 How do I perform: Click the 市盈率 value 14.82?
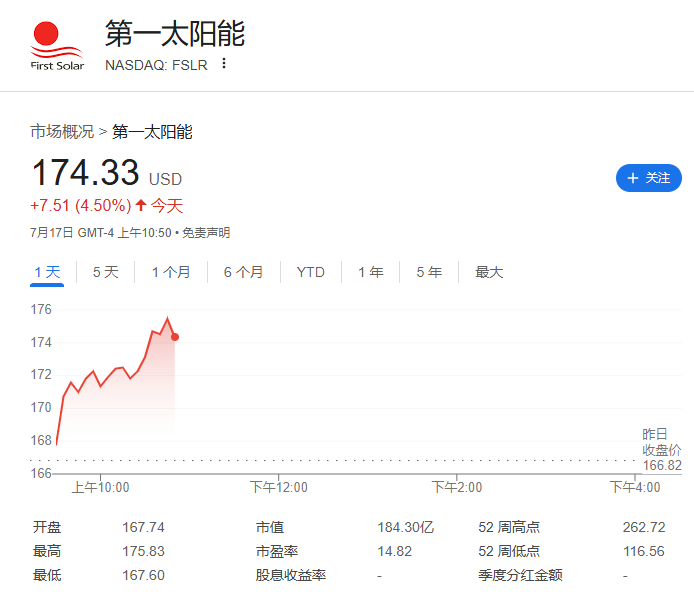coord(394,551)
